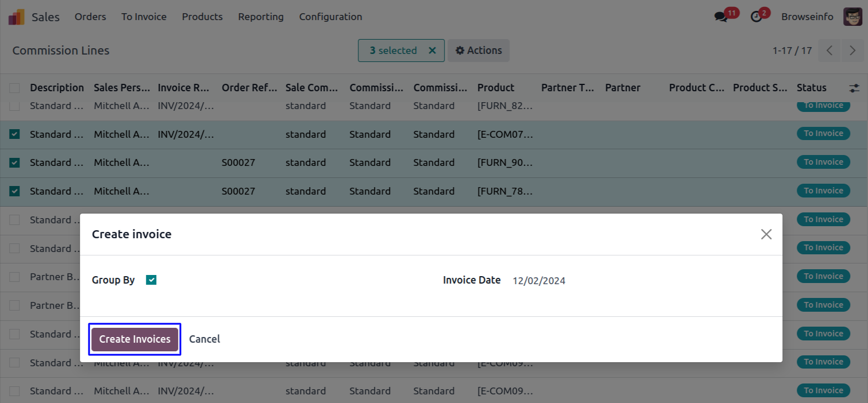Click the Sales app logo icon

coord(16,17)
